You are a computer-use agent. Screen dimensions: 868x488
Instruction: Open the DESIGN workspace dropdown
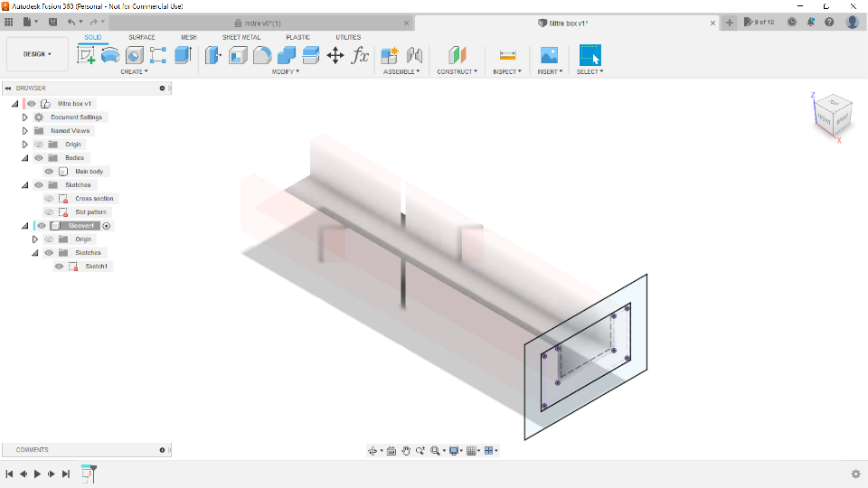click(37, 54)
